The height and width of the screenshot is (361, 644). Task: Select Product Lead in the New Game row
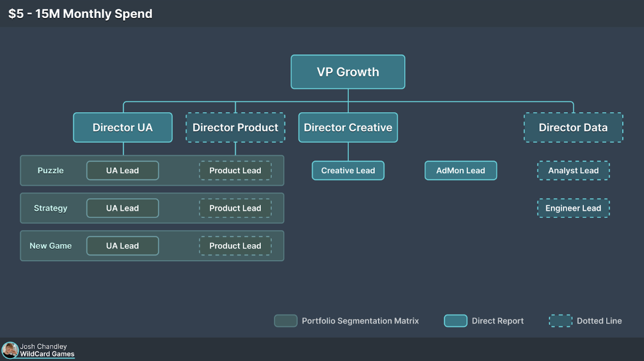(x=235, y=246)
